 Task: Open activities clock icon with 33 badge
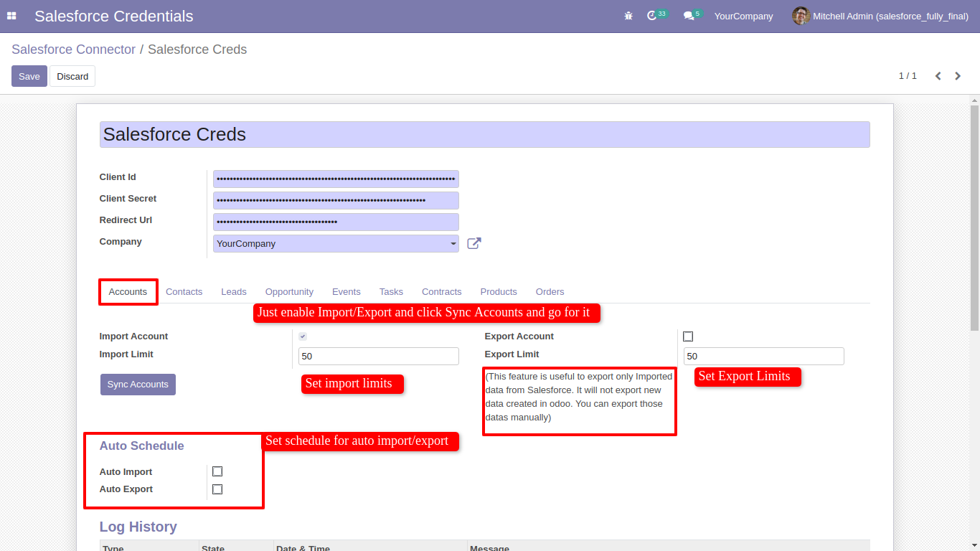point(656,15)
